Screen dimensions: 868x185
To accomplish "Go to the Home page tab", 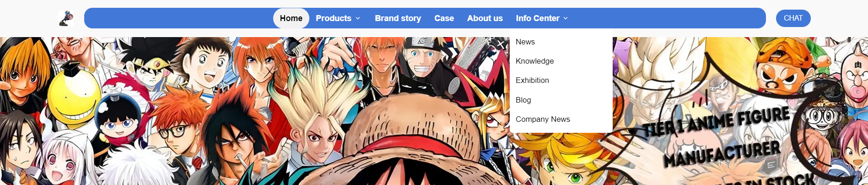I will [x=291, y=18].
